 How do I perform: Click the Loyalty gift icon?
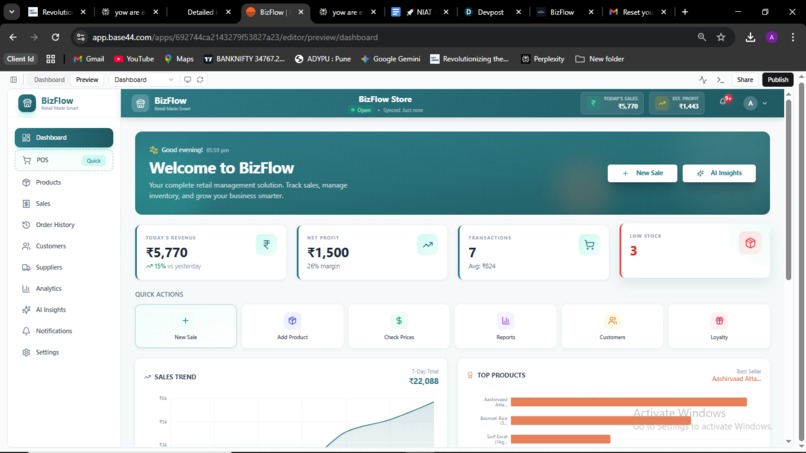tap(719, 320)
